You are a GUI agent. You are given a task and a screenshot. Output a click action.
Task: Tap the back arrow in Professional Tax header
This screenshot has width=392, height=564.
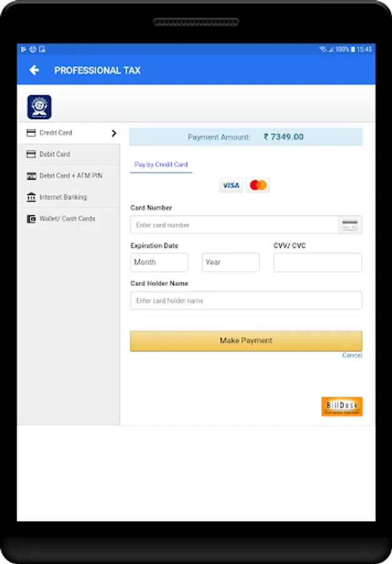(34, 70)
